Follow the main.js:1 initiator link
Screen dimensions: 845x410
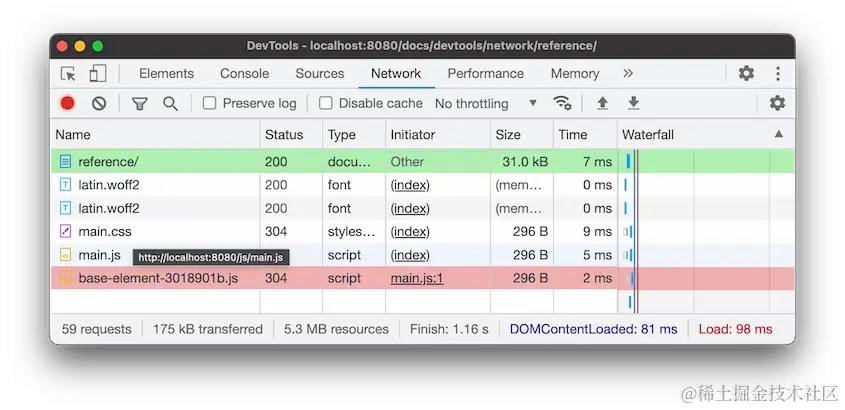tap(417, 279)
